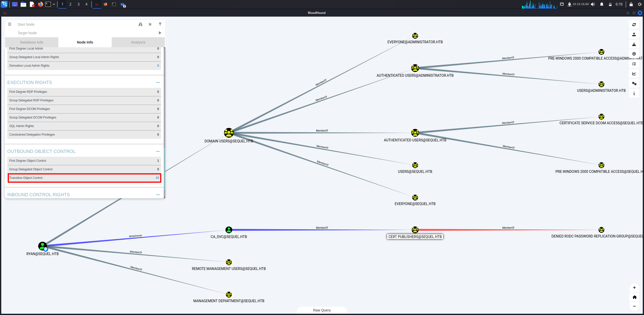
Task: Open Firefox from the taskbar
Action: tap(40, 4)
